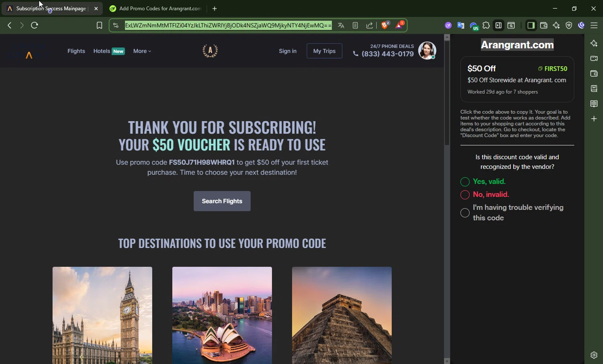Open Brave Wallet from the toolbar
Viewport: 603px width, 364px height.
pyautogui.click(x=544, y=25)
